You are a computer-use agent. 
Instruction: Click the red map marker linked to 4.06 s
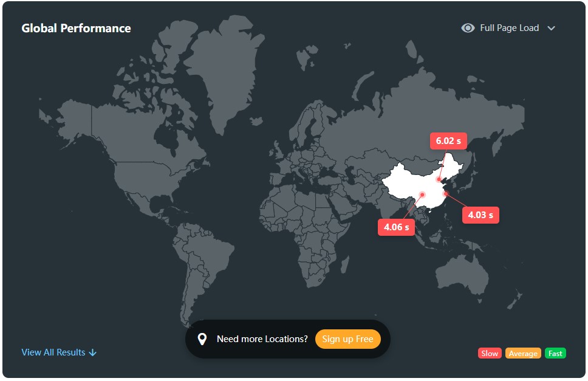pyautogui.click(x=422, y=194)
